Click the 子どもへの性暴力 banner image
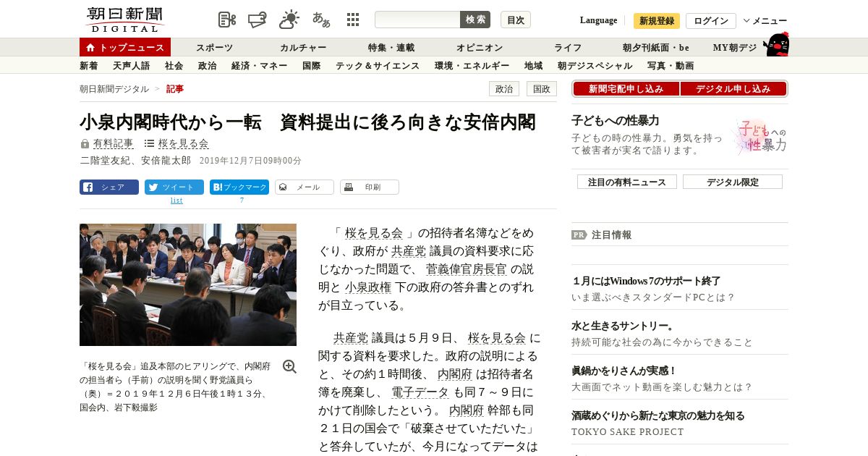Image resolution: width=868 pixels, height=456 pixels. tap(761, 135)
